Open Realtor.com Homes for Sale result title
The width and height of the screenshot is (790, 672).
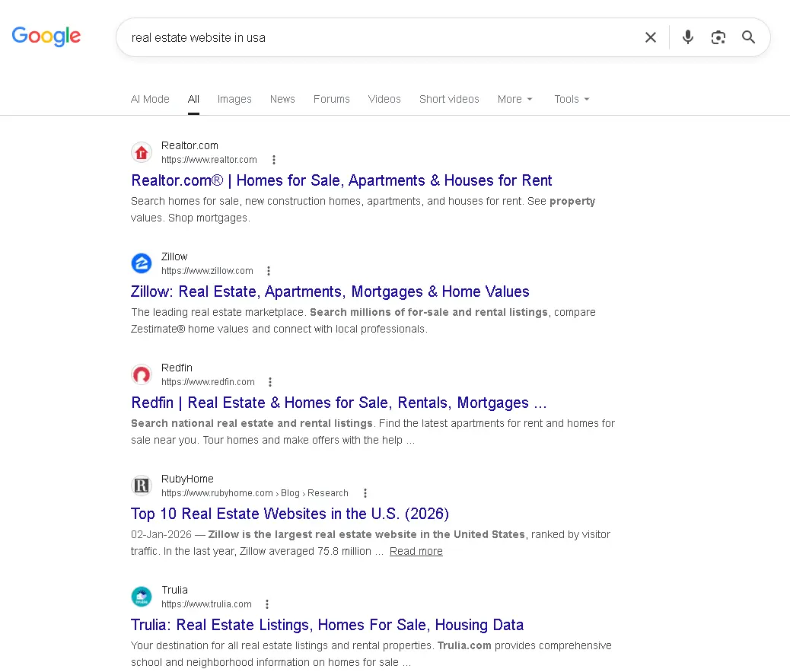click(x=341, y=180)
